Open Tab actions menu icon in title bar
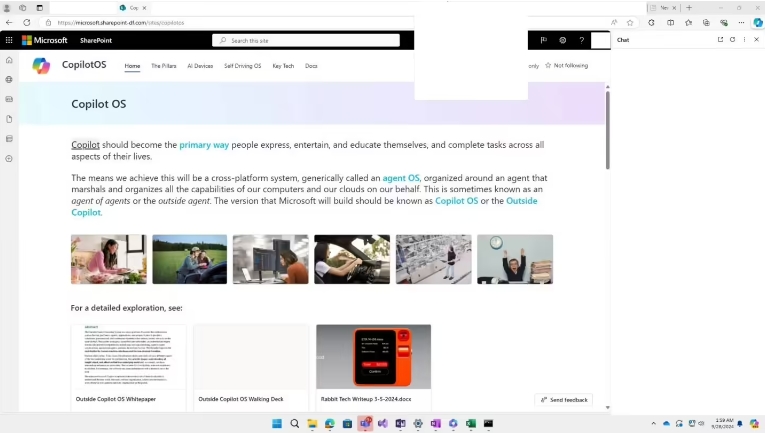 pos(40,8)
